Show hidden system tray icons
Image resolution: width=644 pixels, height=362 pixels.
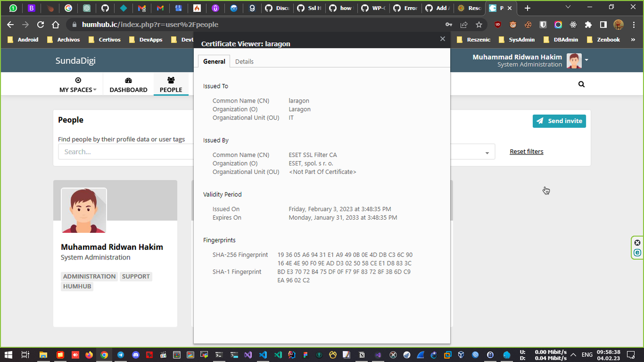[574, 354]
